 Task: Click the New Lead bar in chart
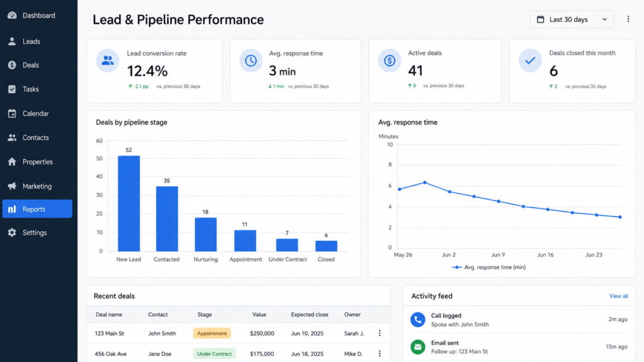[128, 203]
